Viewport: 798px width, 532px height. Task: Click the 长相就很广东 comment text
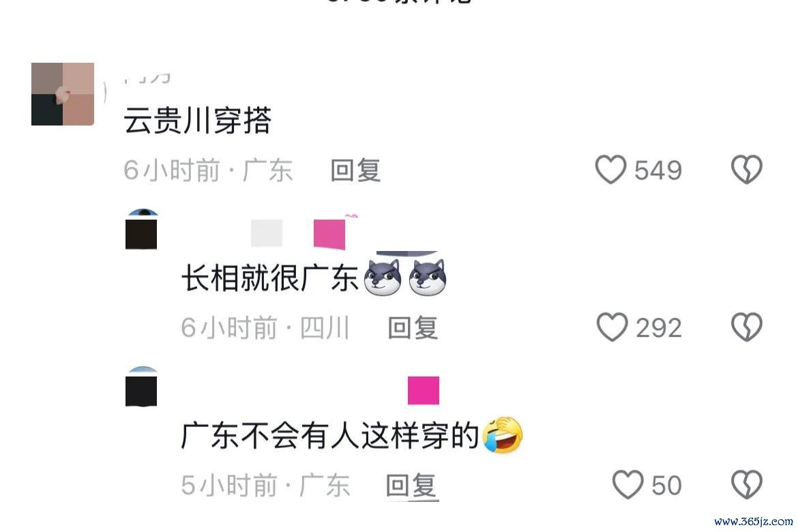click(x=269, y=278)
